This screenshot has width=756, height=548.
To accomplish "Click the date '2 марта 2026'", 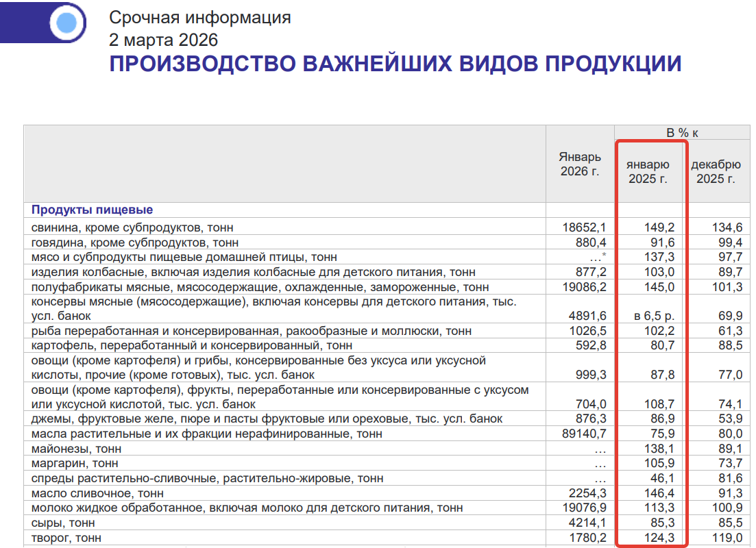I will pyautogui.click(x=164, y=39).
